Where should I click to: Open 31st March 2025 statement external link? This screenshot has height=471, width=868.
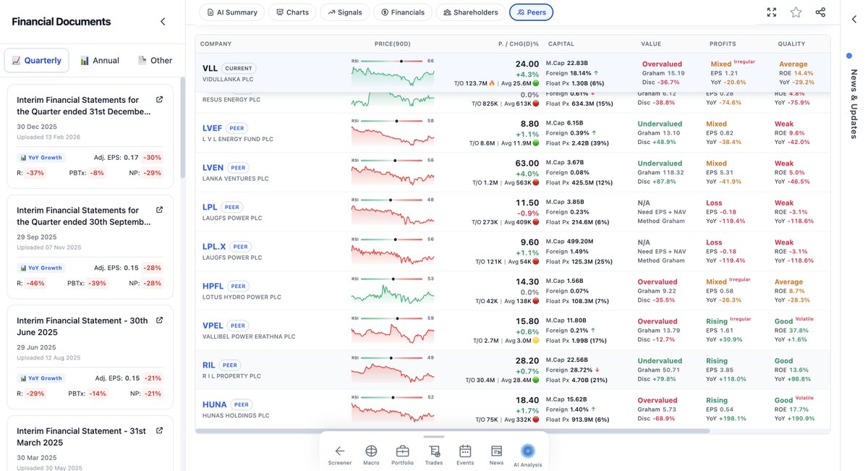(160, 431)
